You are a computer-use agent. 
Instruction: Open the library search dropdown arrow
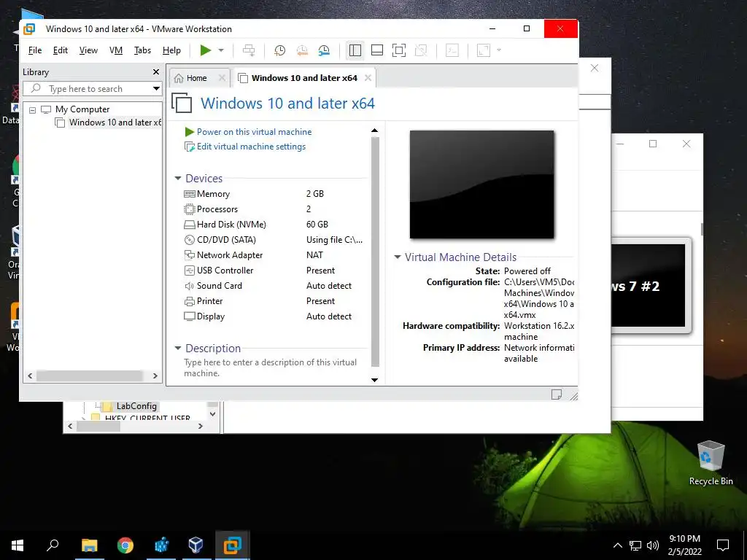click(156, 88)
